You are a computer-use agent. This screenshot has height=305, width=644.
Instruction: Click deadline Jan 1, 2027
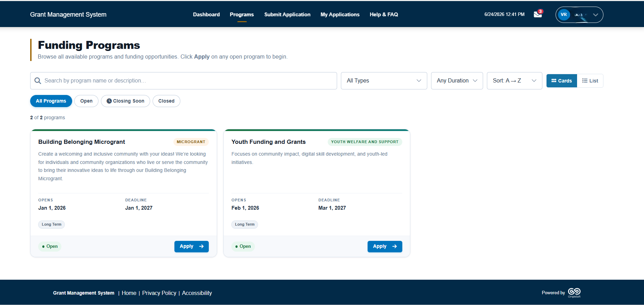point(139,208)
